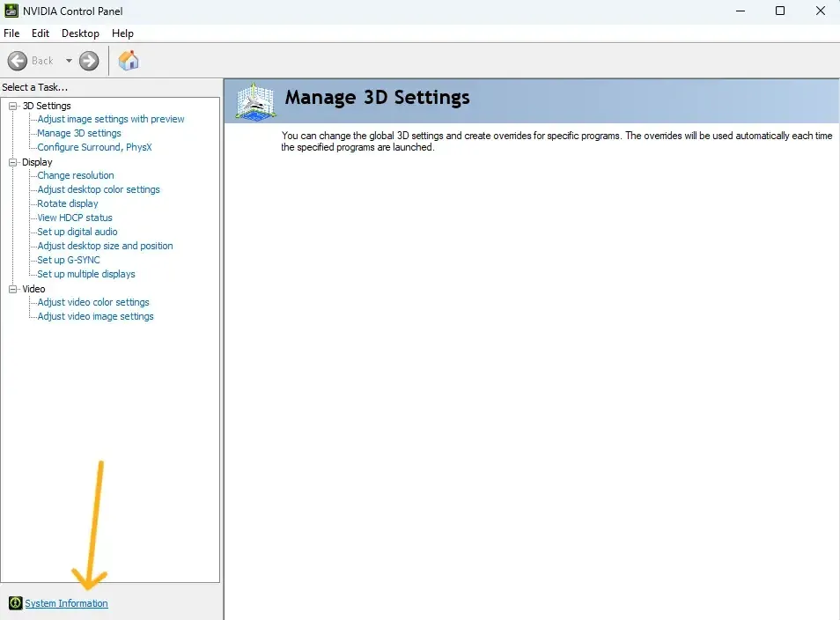
Task: Open Set up G-SYNC page
Action: click(x=69, y=260)
